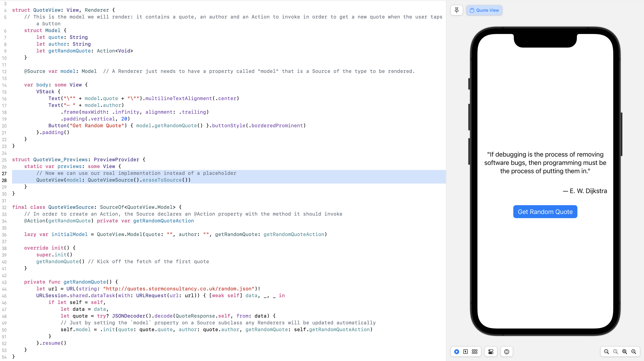
Task: Switch preview to selectable mode
Action: pos(466,352)
